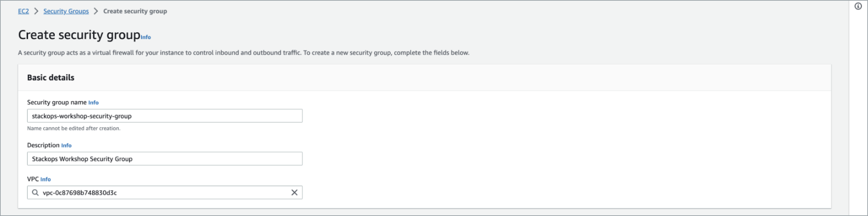Viewport: 868px width, 216px height.
Task: Click the magnifying glass icon in the VPC field
Action: (x=35, y=192)
